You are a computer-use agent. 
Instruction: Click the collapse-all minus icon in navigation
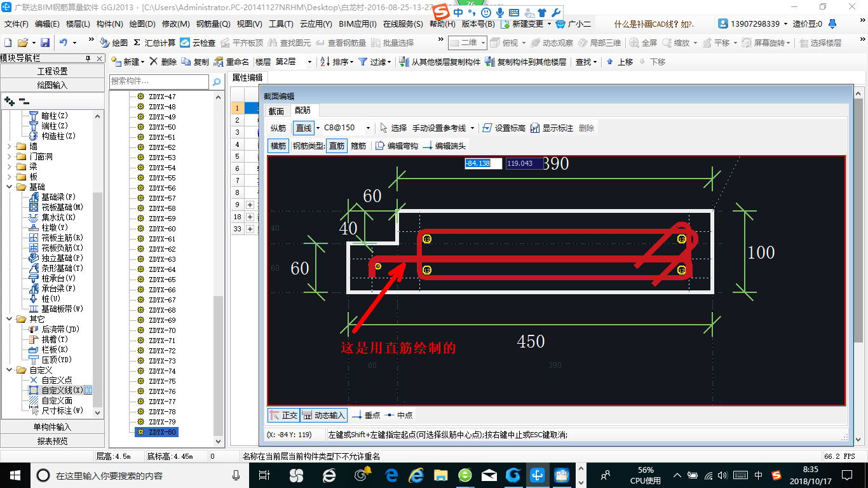click(x=24, y=100)
